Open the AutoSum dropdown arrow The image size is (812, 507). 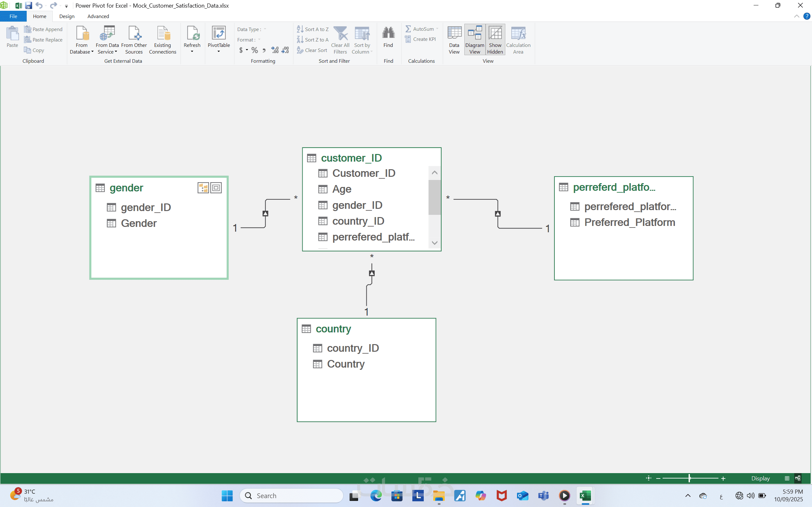[x=437, y=29]
